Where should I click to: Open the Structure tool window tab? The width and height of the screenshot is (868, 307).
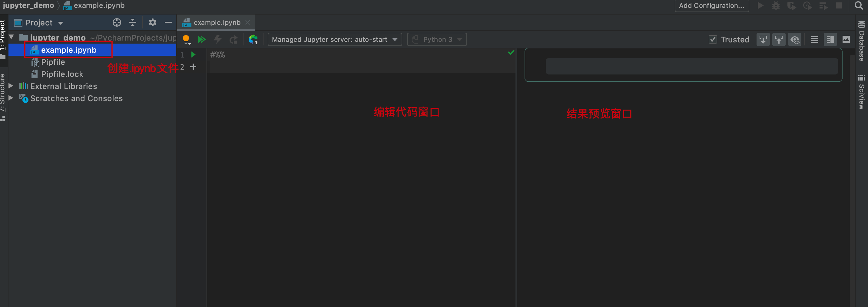(3, 97)
